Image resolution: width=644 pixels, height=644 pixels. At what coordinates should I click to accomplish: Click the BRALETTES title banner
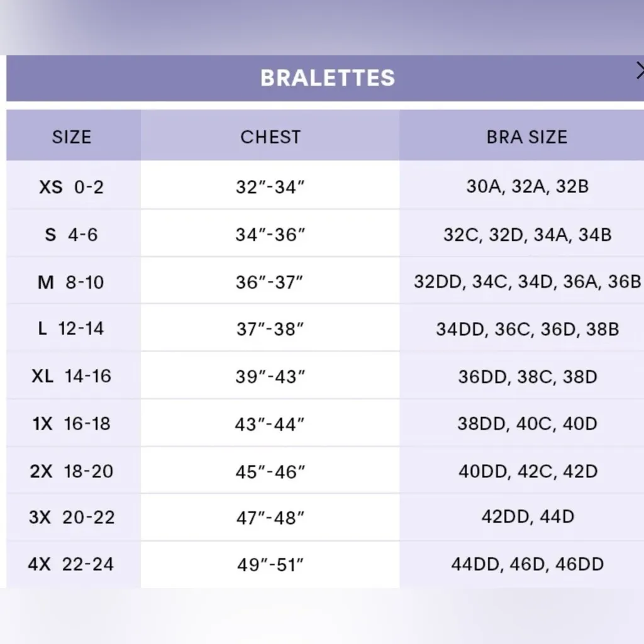click(327, 78)
